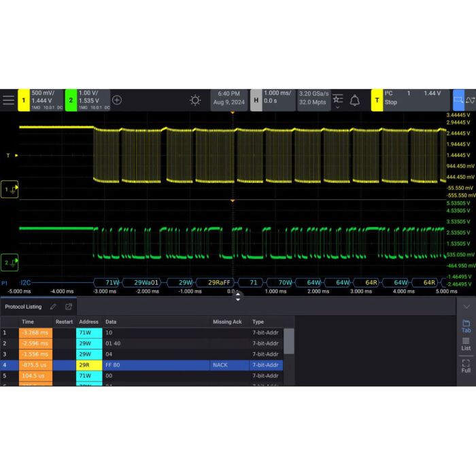Switch the panel to List view
Image resolution: width=476 pixels, height=476 pixels.
click(466, 344)
